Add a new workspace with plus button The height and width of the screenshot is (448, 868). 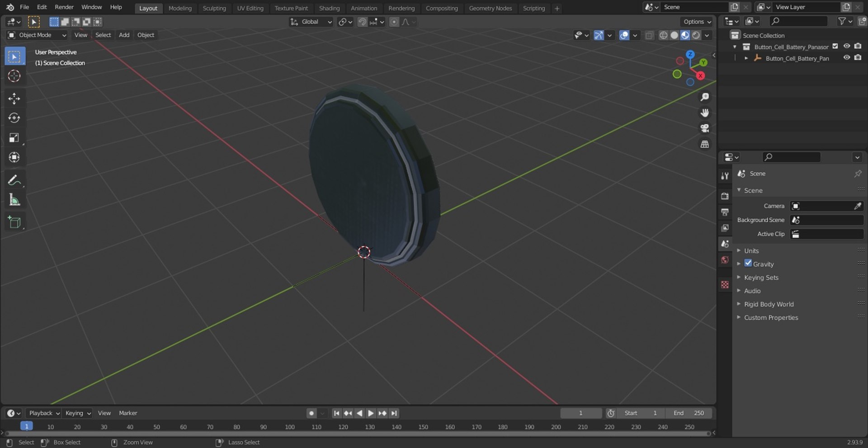click(557, 8)
